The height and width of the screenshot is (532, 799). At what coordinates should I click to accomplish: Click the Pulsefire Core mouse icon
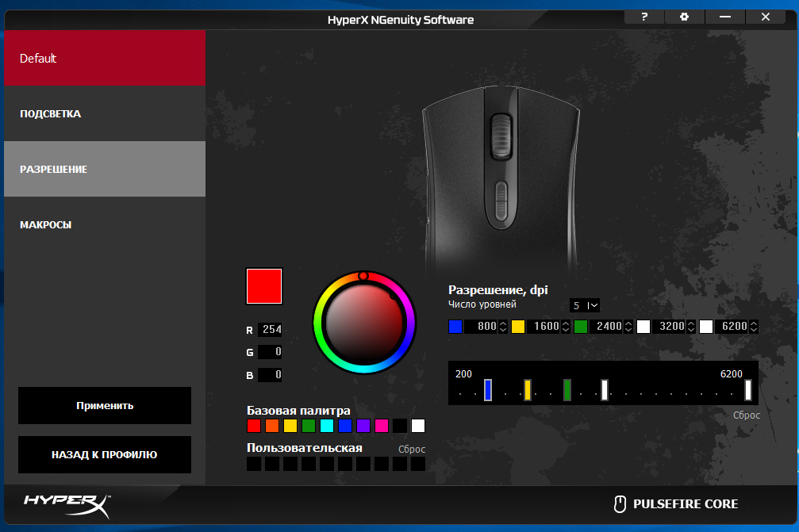[620, 503]
